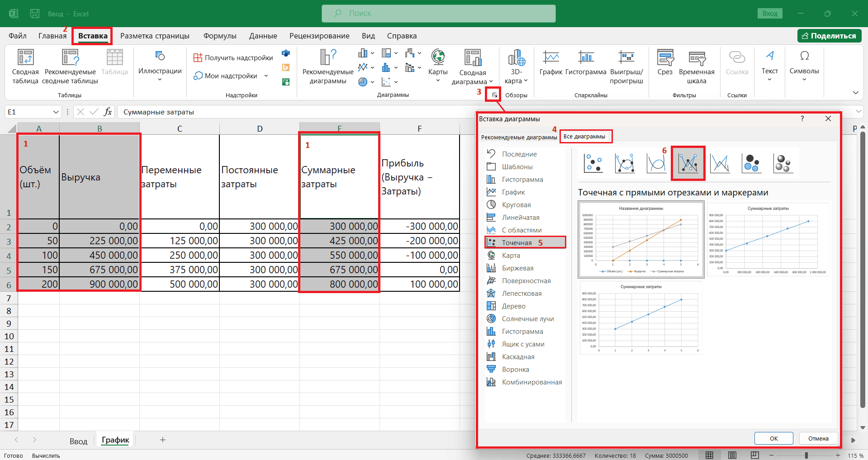Image resolution: width=868 pixels, height=460 pixels.
Task: Select scatter with straight lines and markers subtype
Action: (688, 163)
